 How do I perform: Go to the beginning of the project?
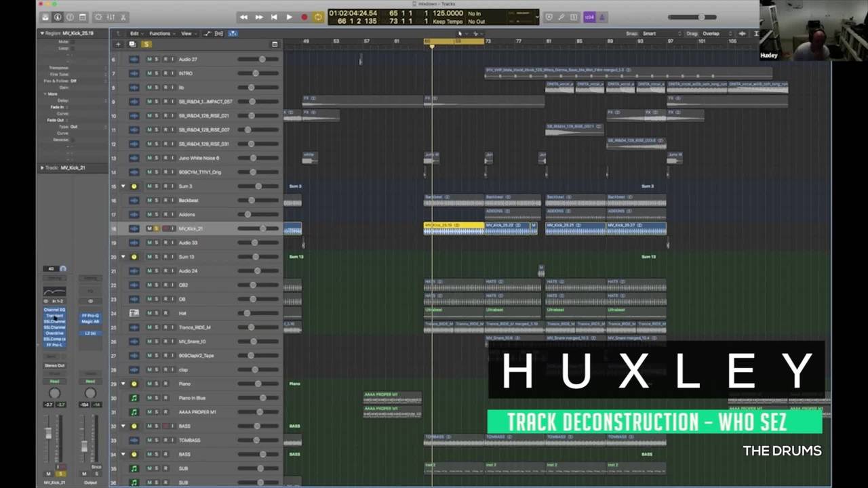coord(274,17)
